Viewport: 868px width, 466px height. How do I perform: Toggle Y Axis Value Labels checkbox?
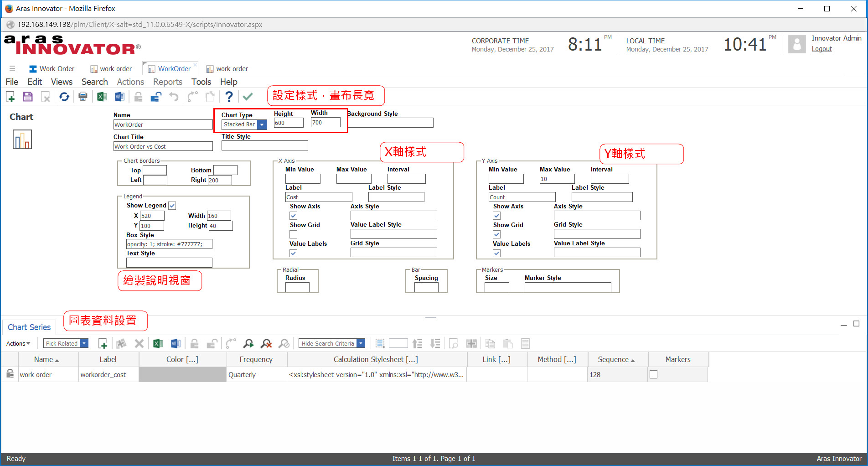click(x=496, y=253)
